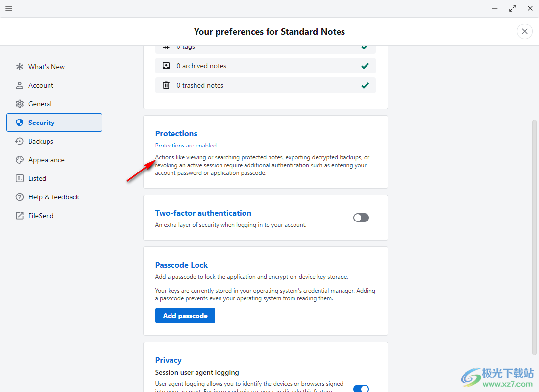
Task: Close the preferences dialog with the round X
Action: pyautogui.click(x=525, y=32)
